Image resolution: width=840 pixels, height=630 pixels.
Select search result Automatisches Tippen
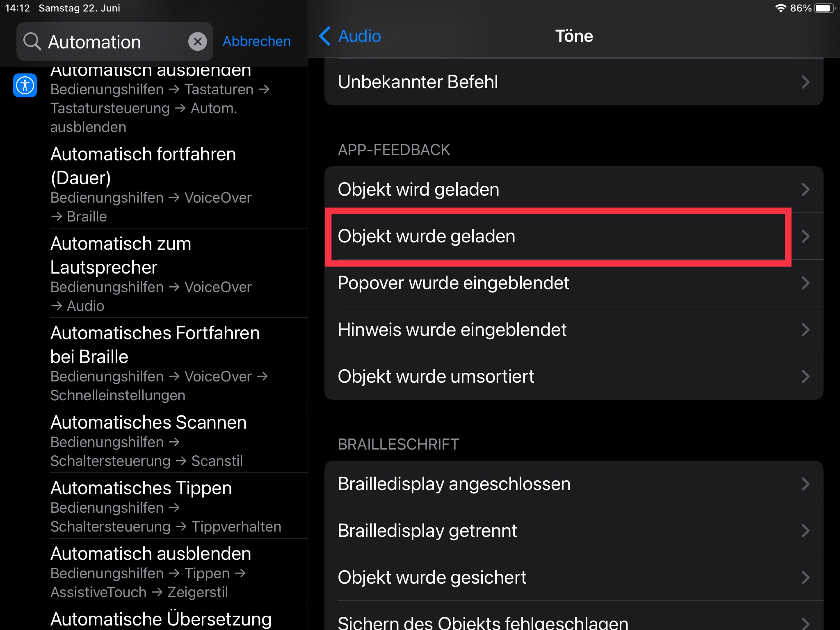164,506
